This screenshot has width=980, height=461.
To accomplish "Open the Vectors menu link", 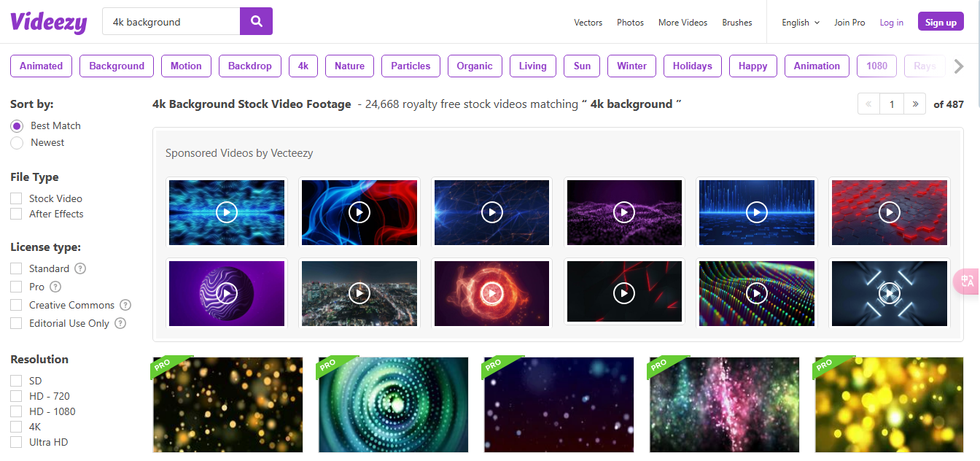I will 588,23.
